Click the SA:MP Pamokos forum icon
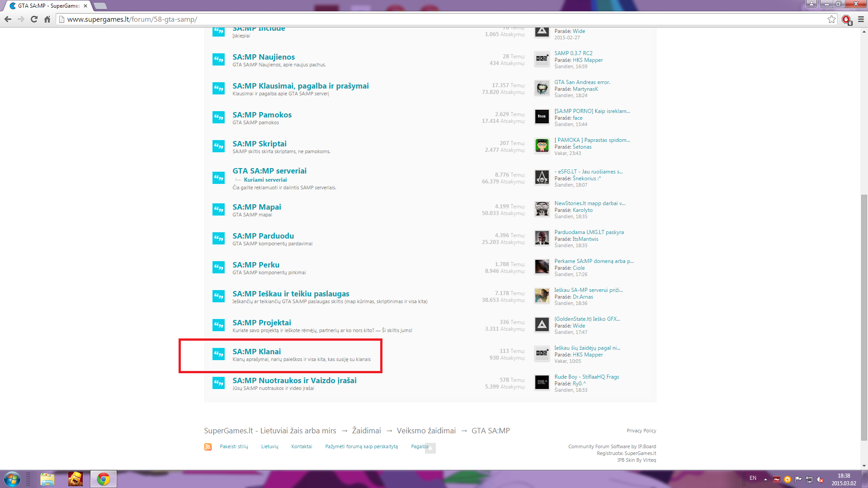 [x=218, y=117]
